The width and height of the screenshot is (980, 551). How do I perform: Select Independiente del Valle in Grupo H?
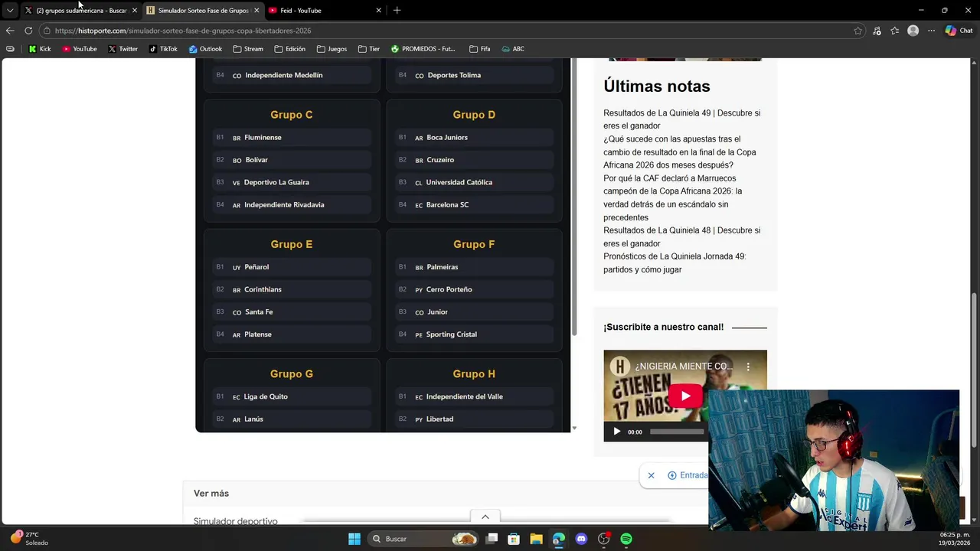(x=474, y=396)
